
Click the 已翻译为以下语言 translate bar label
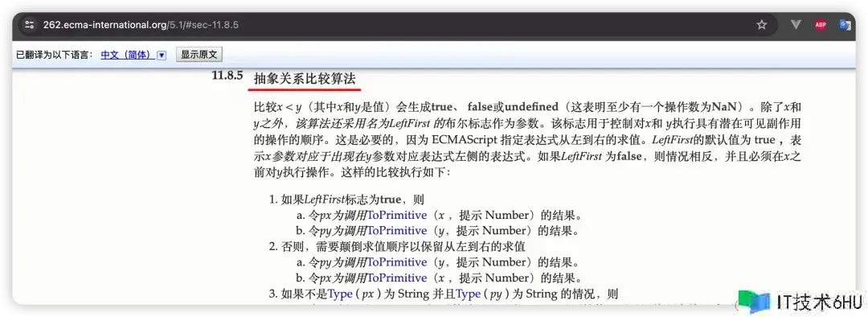[x=55, y=55]
